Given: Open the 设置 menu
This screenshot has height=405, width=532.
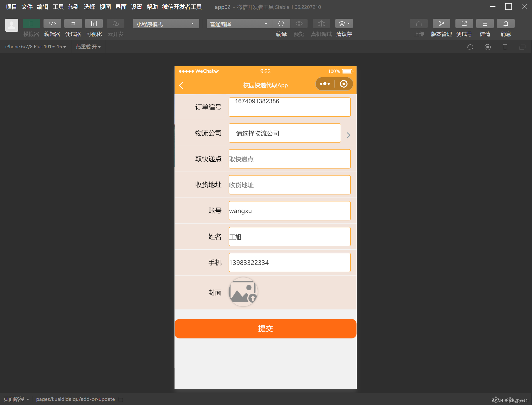Looking at the screenshot, I should pos(136,7).
